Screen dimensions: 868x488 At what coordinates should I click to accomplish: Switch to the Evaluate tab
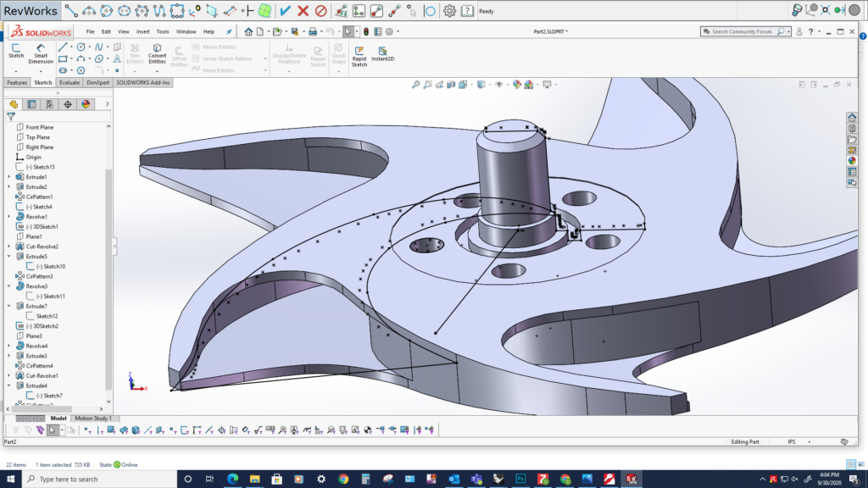69,82
